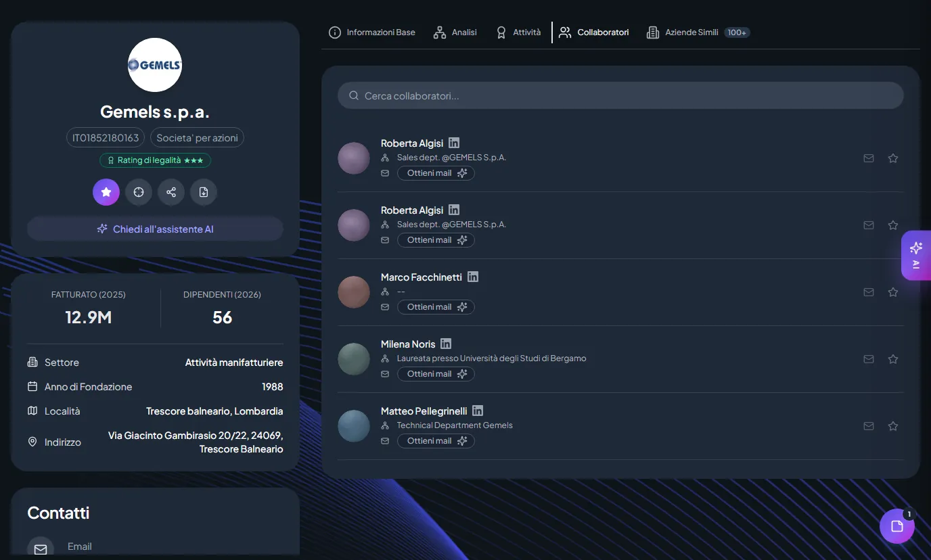Click the mail icon at the right of Milena Noris's row
Viewport: 931px width, 560px height.
point(869,359)
